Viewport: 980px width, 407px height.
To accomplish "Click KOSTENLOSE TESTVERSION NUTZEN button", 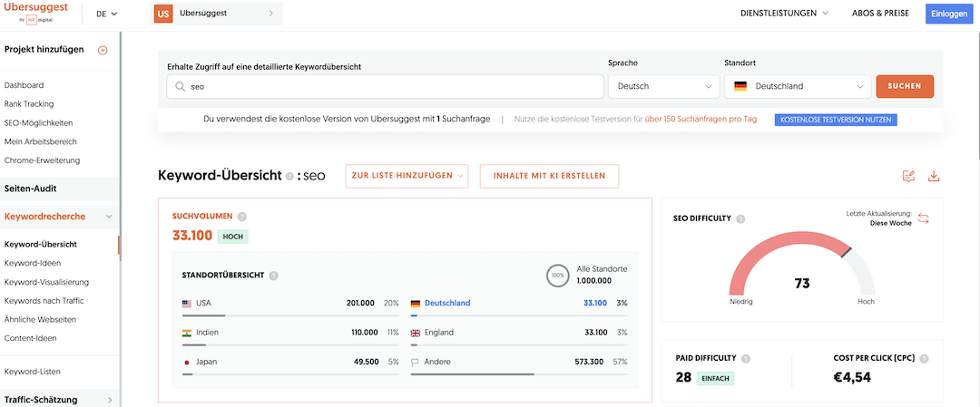I will pos(836,120).
